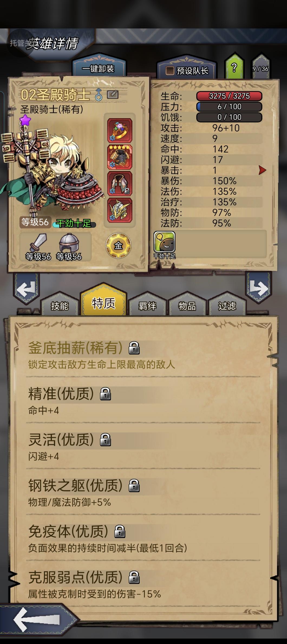Screen dimensions: 287x644
Task: Expand stats with red arrow beside 暴击
Action: [262, 170]
